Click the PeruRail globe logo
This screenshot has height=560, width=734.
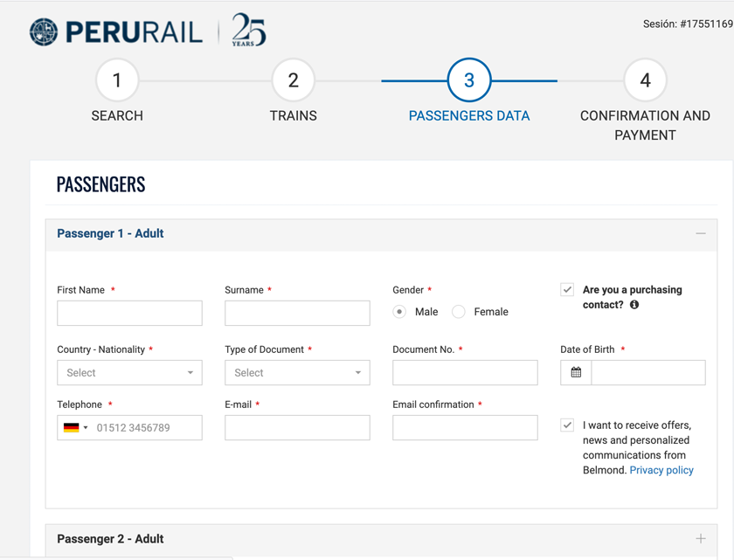pos(44,31)
